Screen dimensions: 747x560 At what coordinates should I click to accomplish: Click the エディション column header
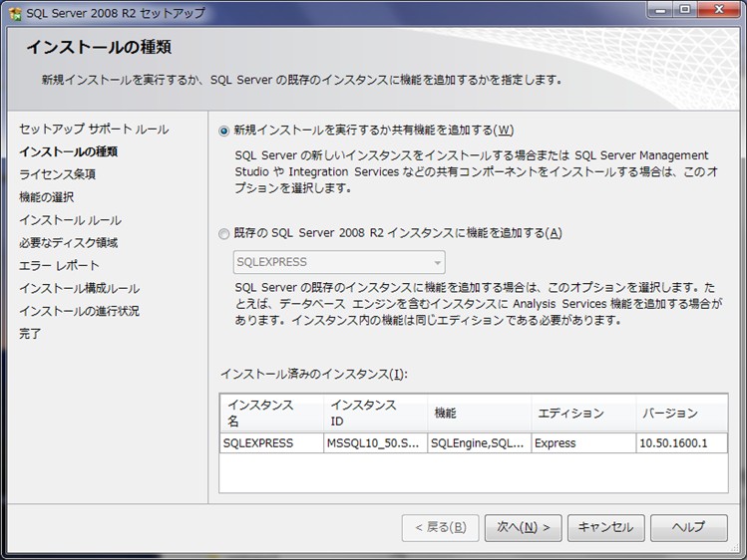coord(583,413)
